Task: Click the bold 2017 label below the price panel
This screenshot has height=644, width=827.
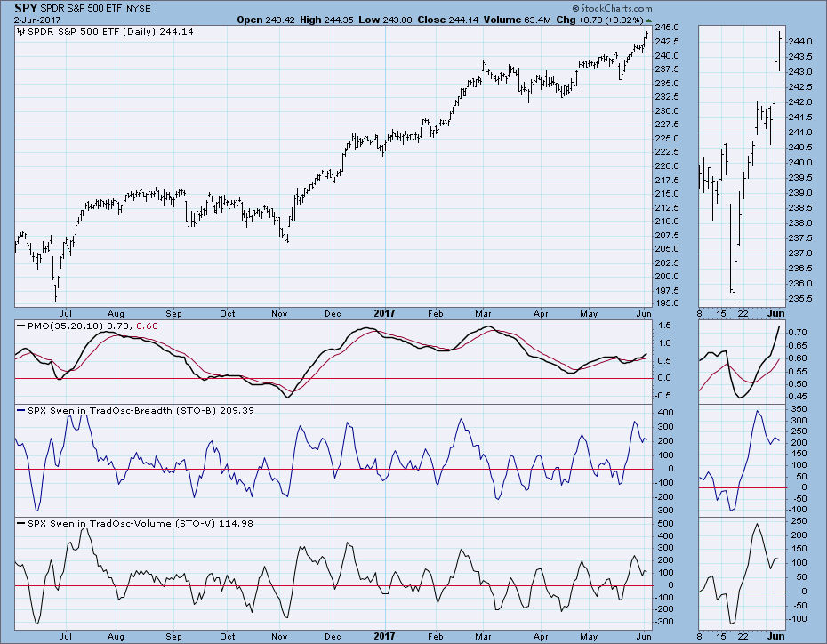Action: (x=384, y=313)
